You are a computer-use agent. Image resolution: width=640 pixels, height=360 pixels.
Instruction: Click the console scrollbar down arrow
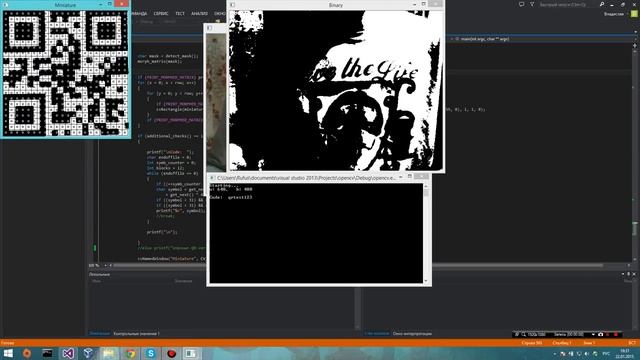(x=426, y=281)
